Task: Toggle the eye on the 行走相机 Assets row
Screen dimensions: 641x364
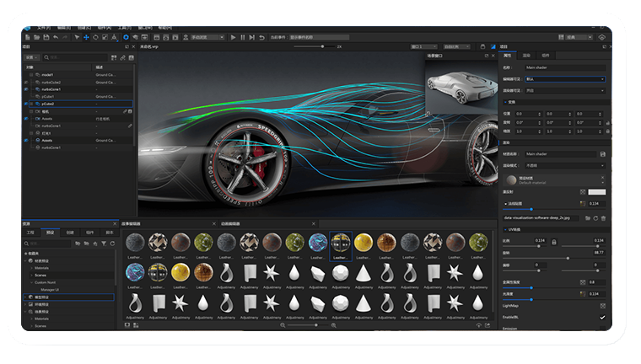Action: [x=26, y=119]
